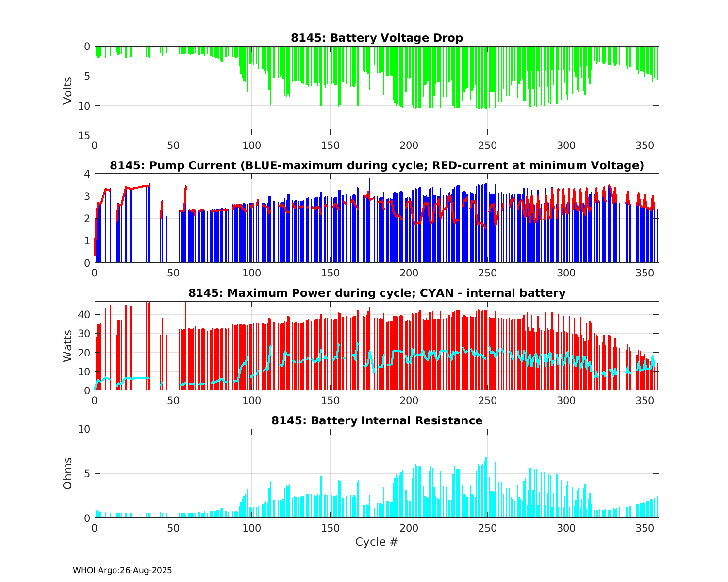Click the 250 tick below Maximum Power plot

coord(487,400)
